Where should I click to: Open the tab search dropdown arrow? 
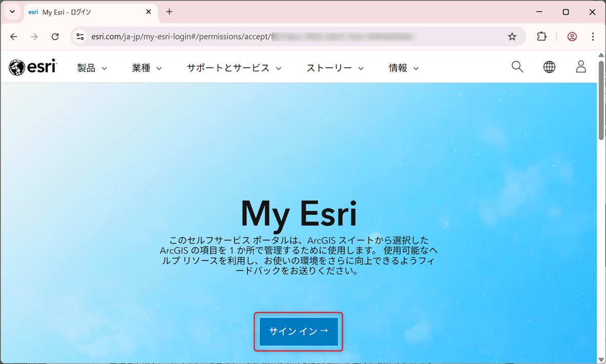[x=12, y=12]
